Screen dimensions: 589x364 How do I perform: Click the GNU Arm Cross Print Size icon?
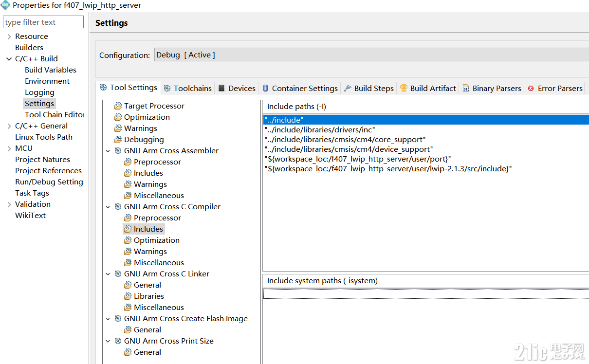pos(118,341)
